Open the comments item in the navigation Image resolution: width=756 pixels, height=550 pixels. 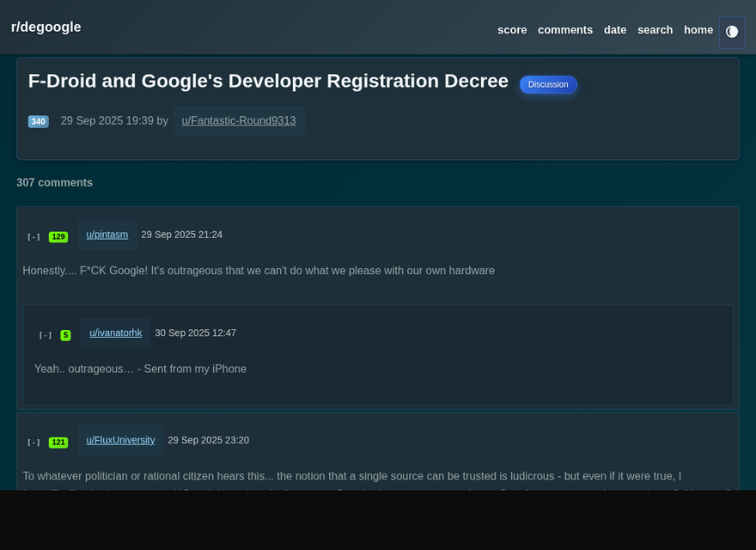[x=565, y=30]
